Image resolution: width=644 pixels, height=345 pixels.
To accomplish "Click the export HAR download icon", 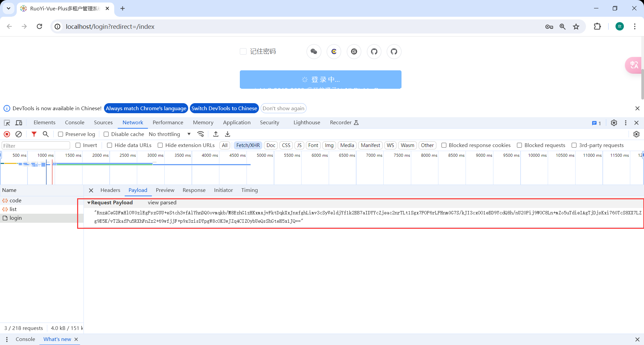I will (x=227, y=134).
